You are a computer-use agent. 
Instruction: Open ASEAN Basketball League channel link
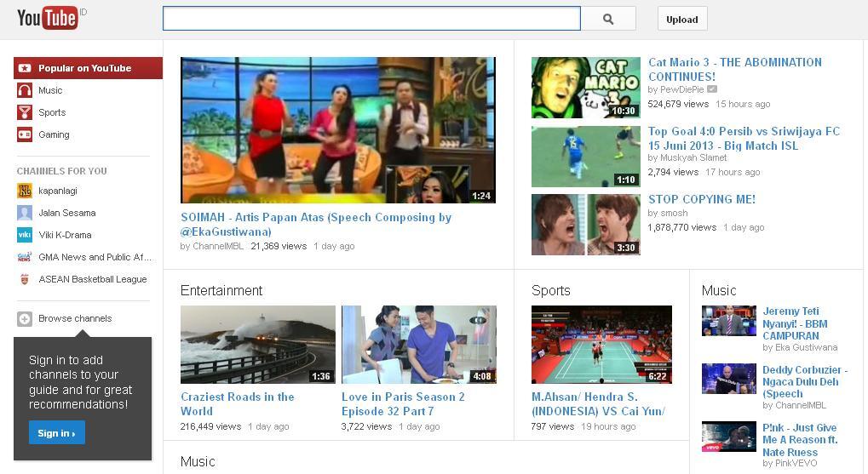93,279
